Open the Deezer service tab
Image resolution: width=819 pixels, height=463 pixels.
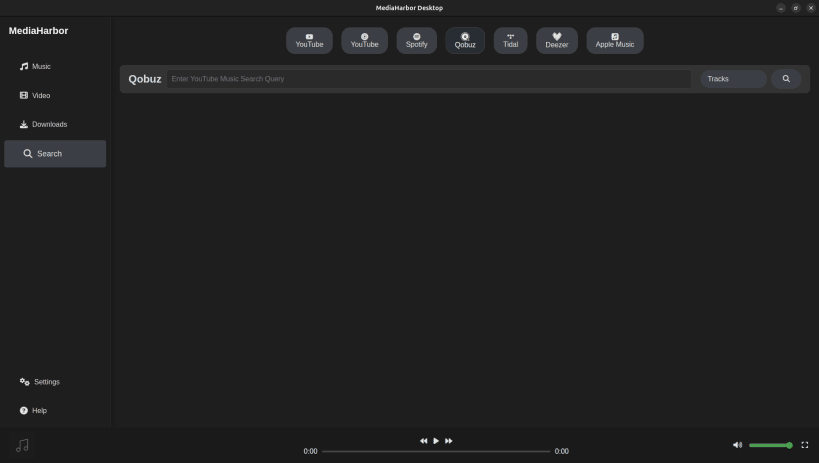click(x=557, y=41)
